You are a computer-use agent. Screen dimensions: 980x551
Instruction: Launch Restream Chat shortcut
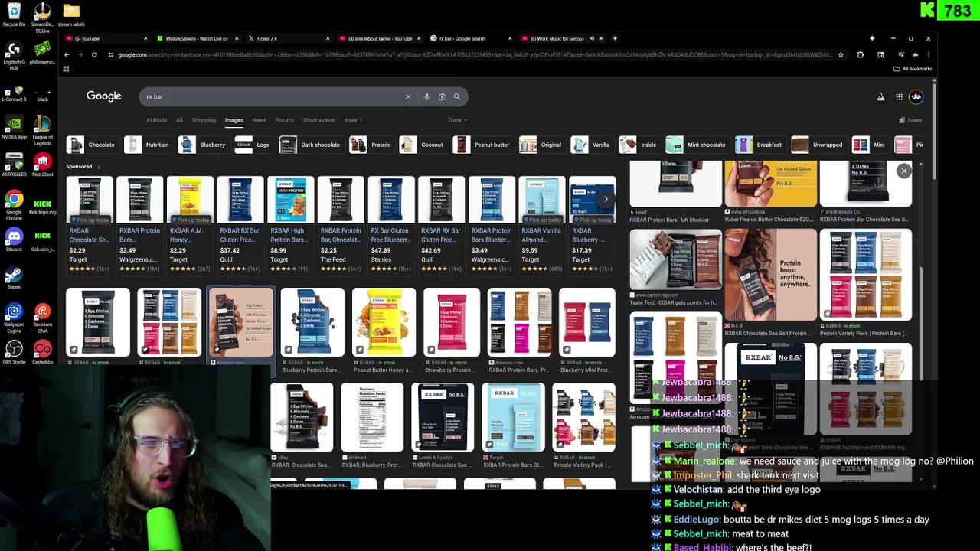click(x=42, y=317)
